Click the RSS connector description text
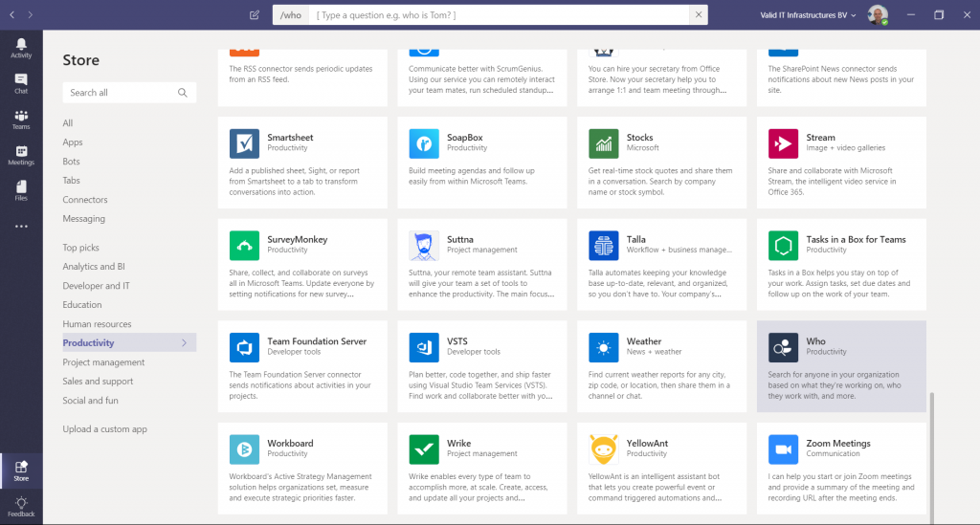980x525 pixels. coord(301,75)
